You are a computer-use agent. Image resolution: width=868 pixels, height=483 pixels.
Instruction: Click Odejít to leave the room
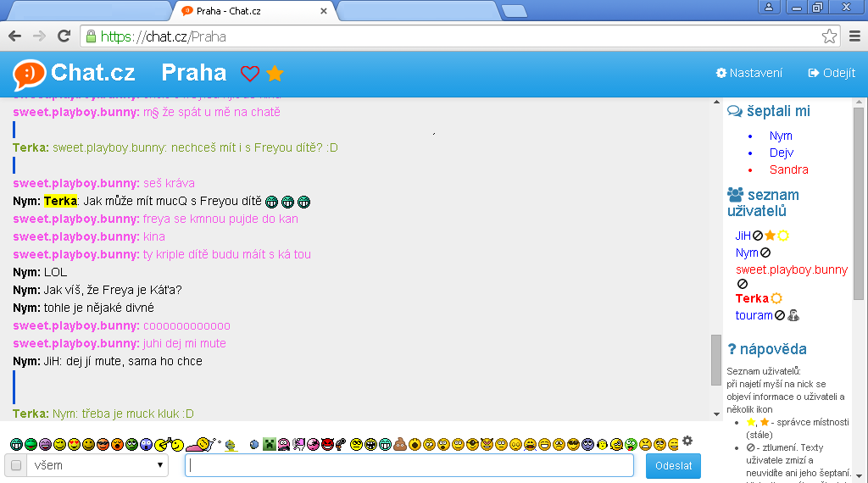(832, 73)
